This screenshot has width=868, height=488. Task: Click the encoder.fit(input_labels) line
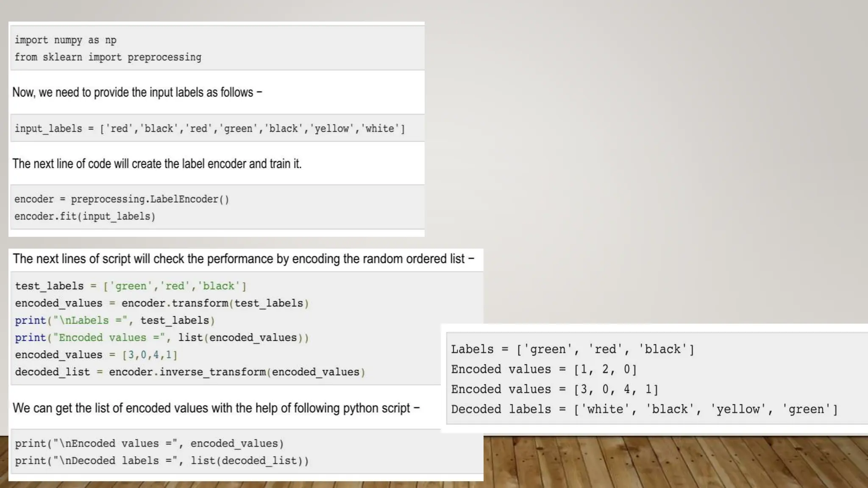(x=85, y=216)
